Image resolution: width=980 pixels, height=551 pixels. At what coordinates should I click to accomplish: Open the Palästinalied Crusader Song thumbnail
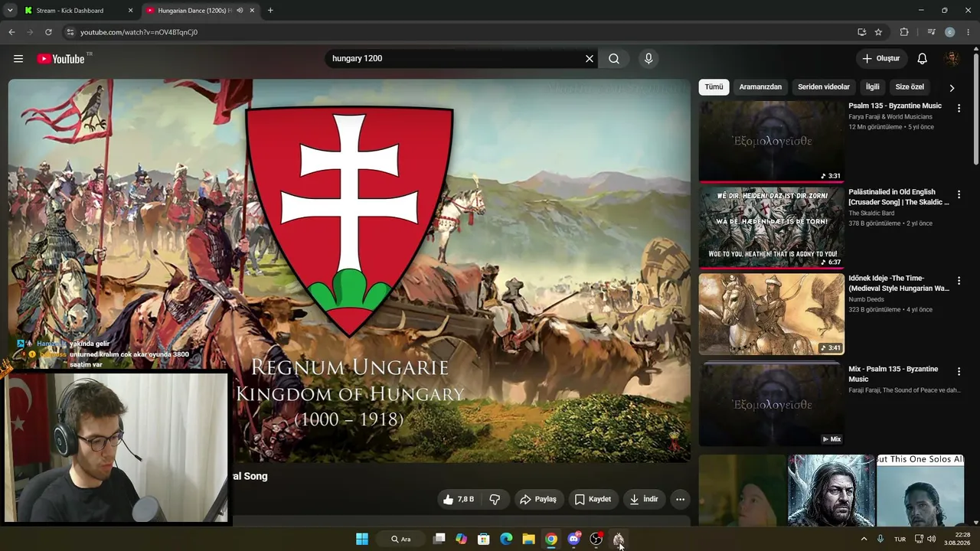pyautogui.click(x=772, y=228)
